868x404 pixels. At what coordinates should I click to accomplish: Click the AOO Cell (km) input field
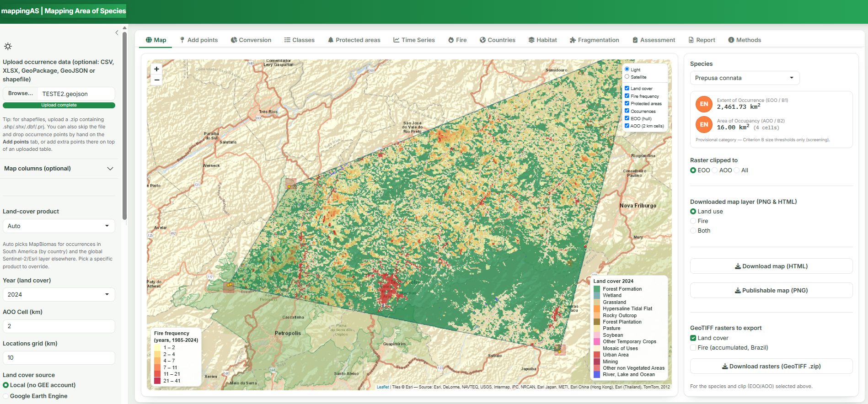59,326
